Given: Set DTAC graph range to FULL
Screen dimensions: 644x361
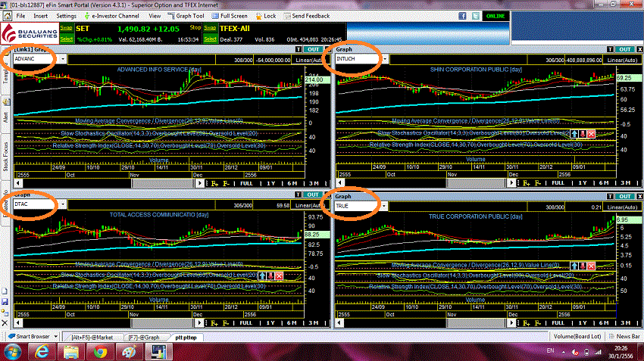Looking at the screenshot, I should 245,323.
